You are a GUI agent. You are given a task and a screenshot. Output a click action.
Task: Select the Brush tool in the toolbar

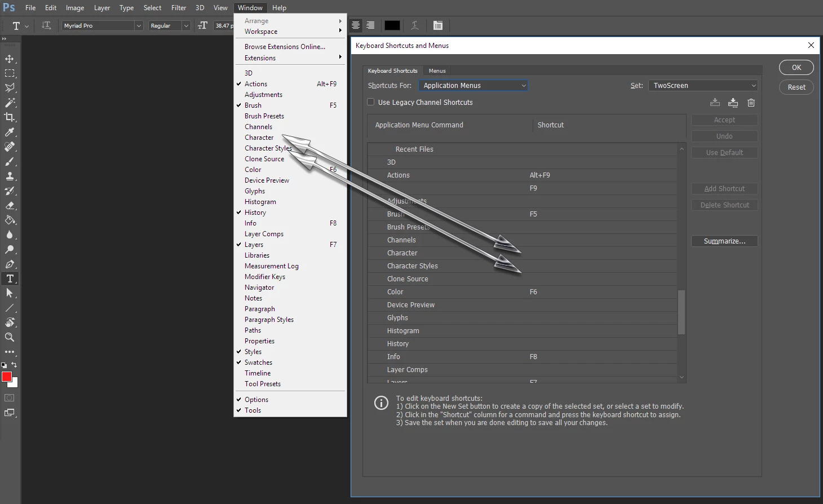tap(10, 161)
